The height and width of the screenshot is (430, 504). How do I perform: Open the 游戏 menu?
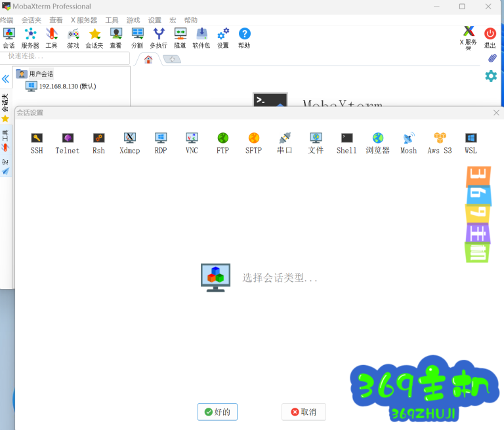coord(133,20)
